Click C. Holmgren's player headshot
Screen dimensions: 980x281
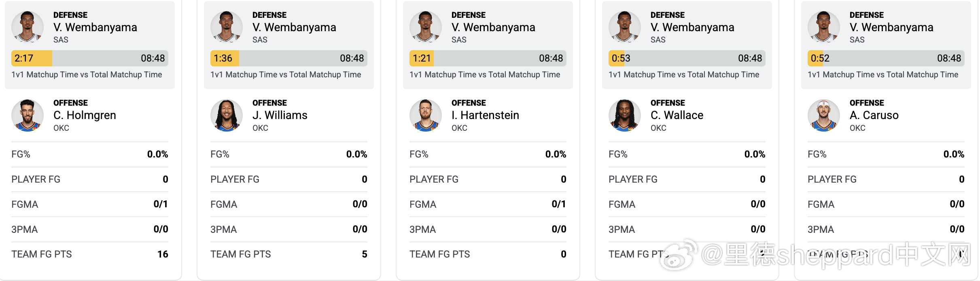click(x=28, y=115)
